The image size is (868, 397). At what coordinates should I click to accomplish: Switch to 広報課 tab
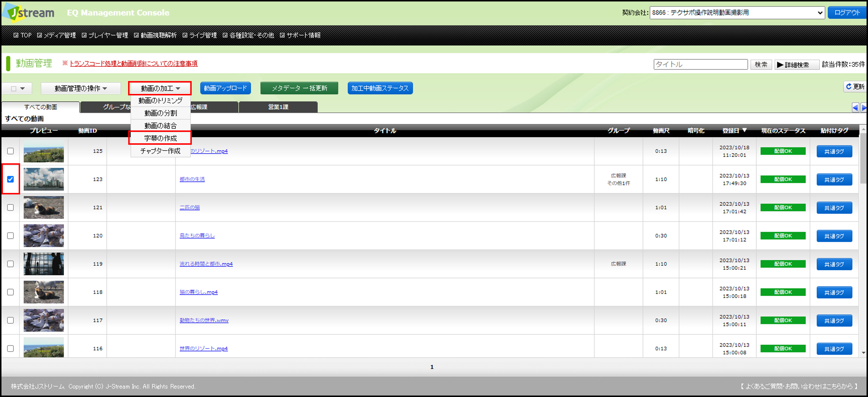pos(214,107)
